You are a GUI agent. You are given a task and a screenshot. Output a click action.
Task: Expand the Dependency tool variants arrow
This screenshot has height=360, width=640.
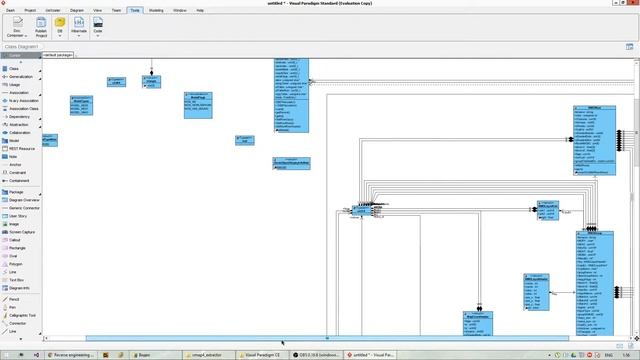[40, 119]
